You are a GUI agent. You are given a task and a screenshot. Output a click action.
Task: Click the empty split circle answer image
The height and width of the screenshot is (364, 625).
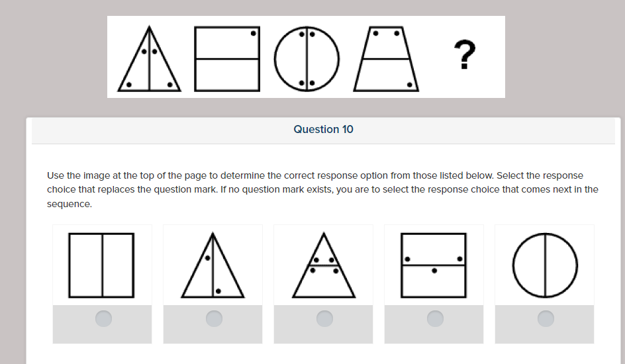pyautogui.click(x=545, y=265)
